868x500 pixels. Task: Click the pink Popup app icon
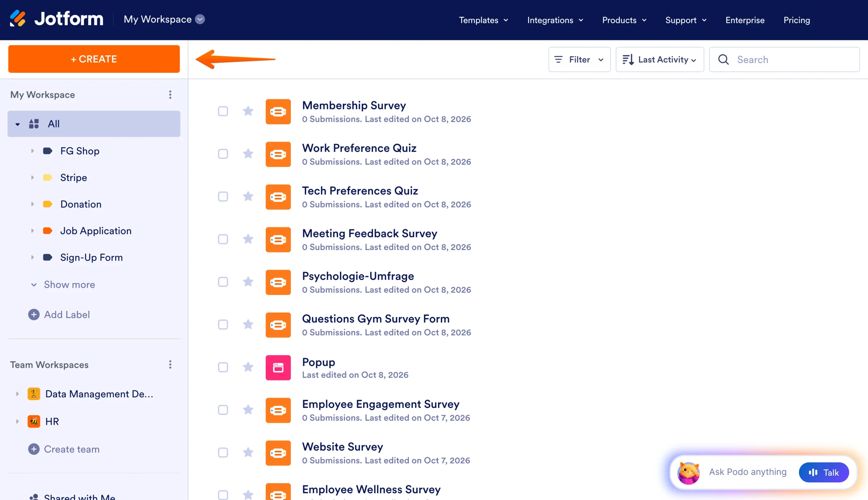pyautogui.click(x=278, y=368)
